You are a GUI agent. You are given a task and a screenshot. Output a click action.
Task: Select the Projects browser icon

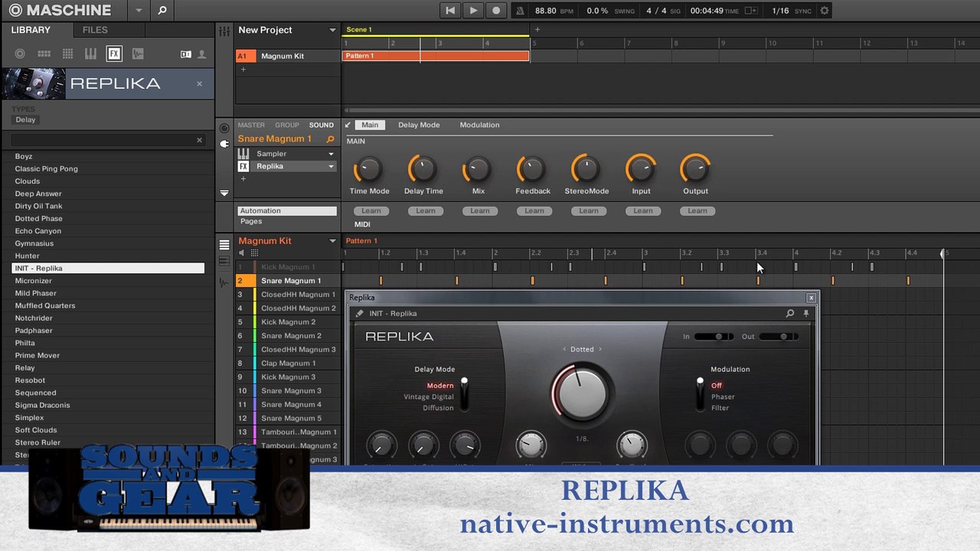coord(20,54)
